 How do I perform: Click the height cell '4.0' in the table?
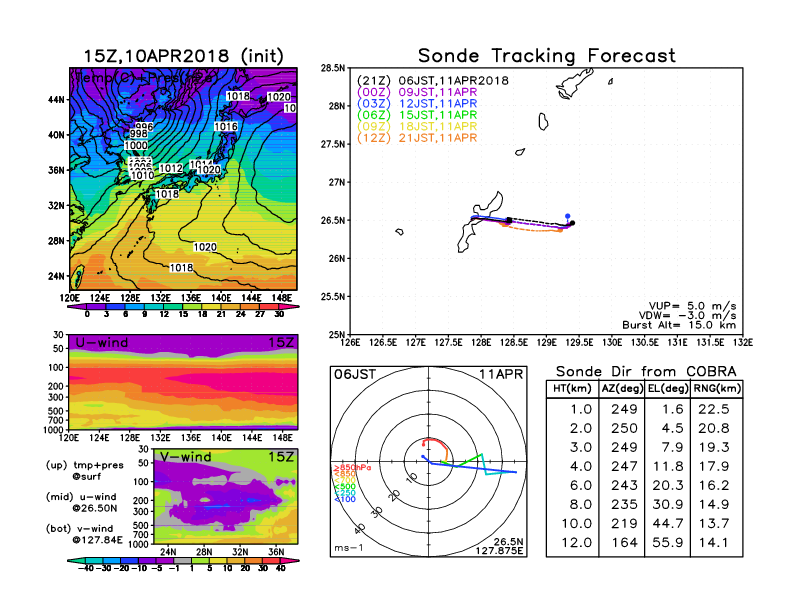(x=581, y=466)
